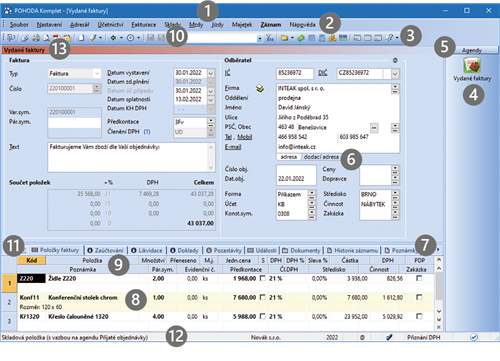Click the Agendy panel button
This screenshot has width=500, height=361.
click(x=472, y=50)
